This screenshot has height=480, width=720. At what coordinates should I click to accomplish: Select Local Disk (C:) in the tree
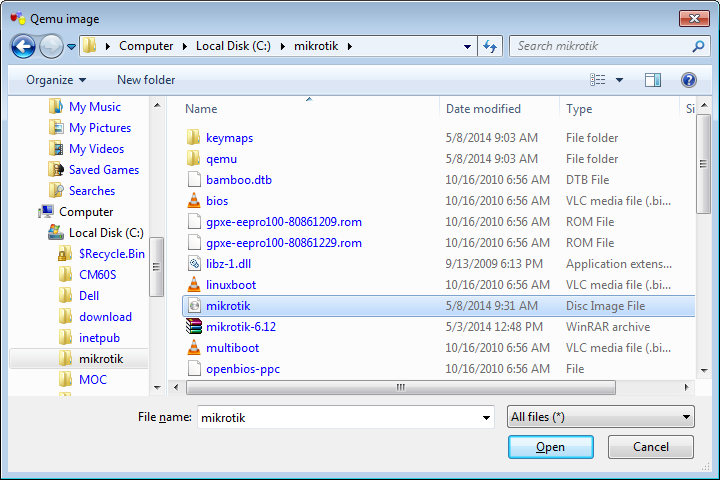[x=106, y=233]
